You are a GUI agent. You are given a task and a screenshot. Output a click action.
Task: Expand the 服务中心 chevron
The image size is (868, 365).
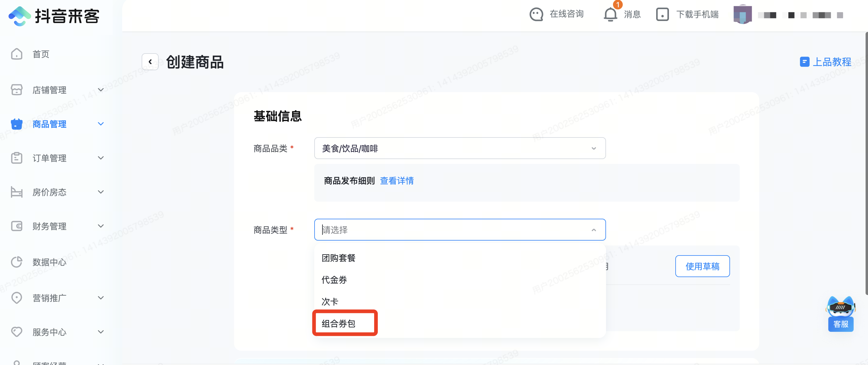[x=100, y=332]
